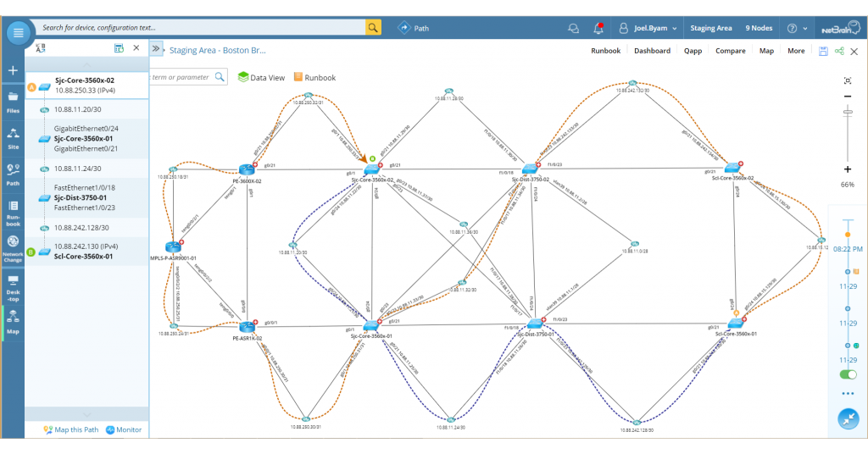This screenshot has height=454, width=868.
Task: Open the Map menu in toolbar
Action: tap(766, 51)
